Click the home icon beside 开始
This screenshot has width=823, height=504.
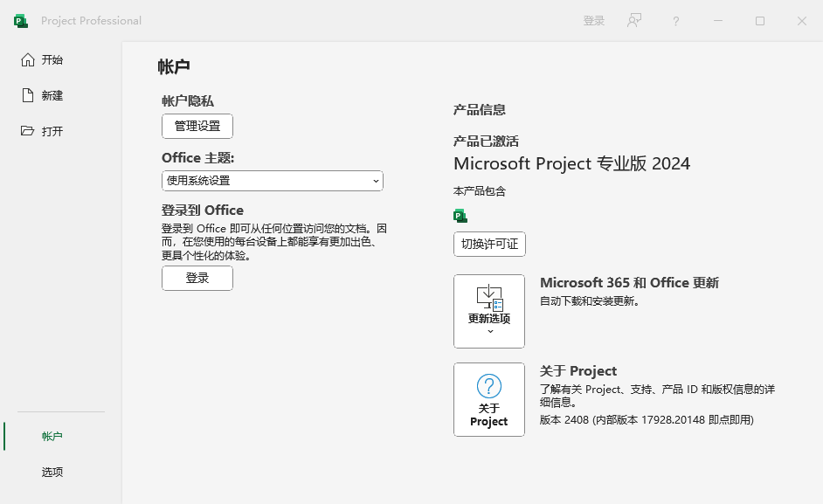click(28, 60)
